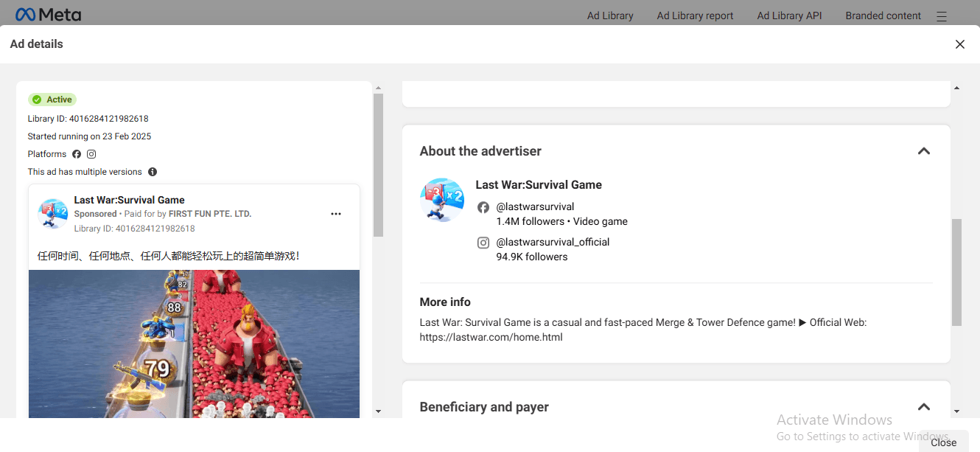Click the Facebook platform icon under Platforms
Viewport: 980px width, 452px height.
77,154
